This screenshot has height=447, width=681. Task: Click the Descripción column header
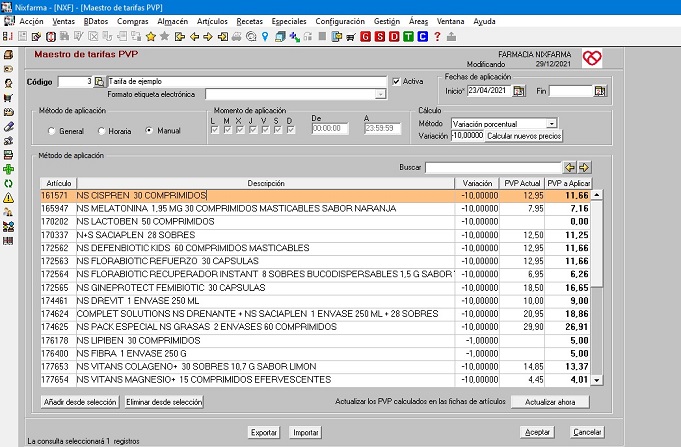266,183
